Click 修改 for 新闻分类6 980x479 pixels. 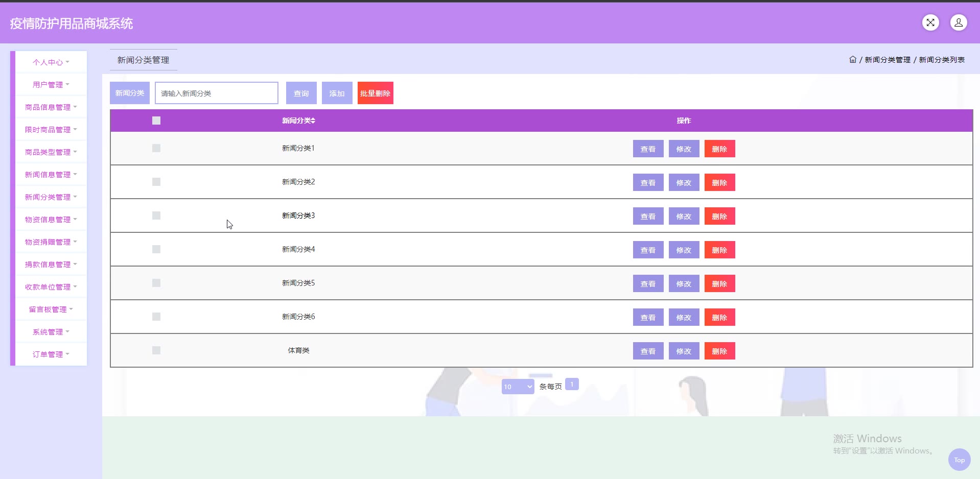[684, 317]
